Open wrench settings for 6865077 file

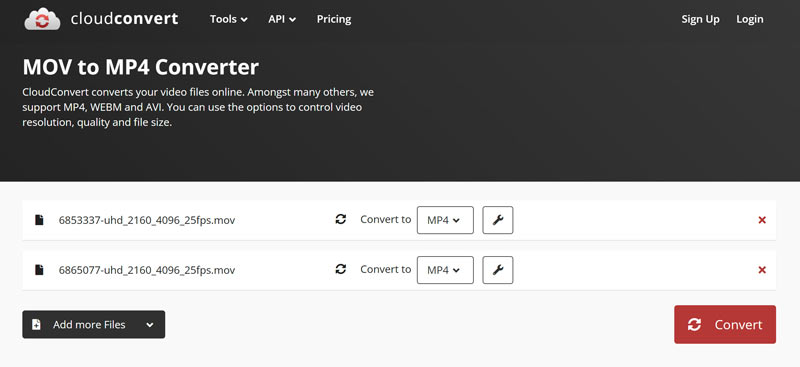coord(498,270)
